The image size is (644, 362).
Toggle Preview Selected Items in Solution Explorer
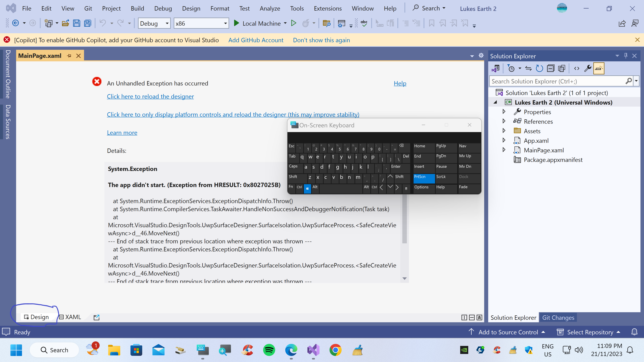coord(599,68)
